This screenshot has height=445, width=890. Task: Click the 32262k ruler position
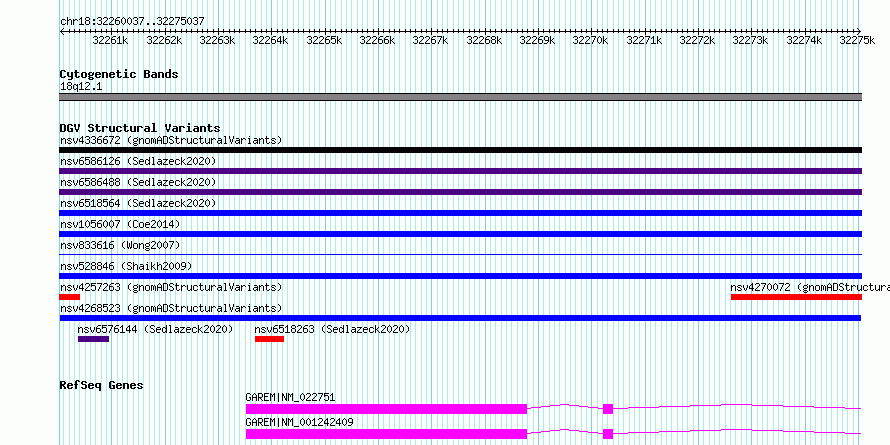164,40
